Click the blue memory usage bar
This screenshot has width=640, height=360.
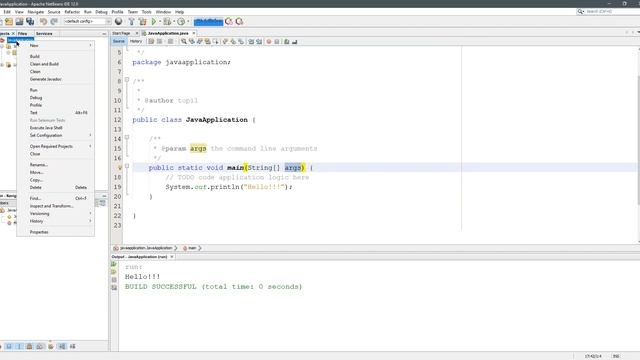(x=208, y=21)
